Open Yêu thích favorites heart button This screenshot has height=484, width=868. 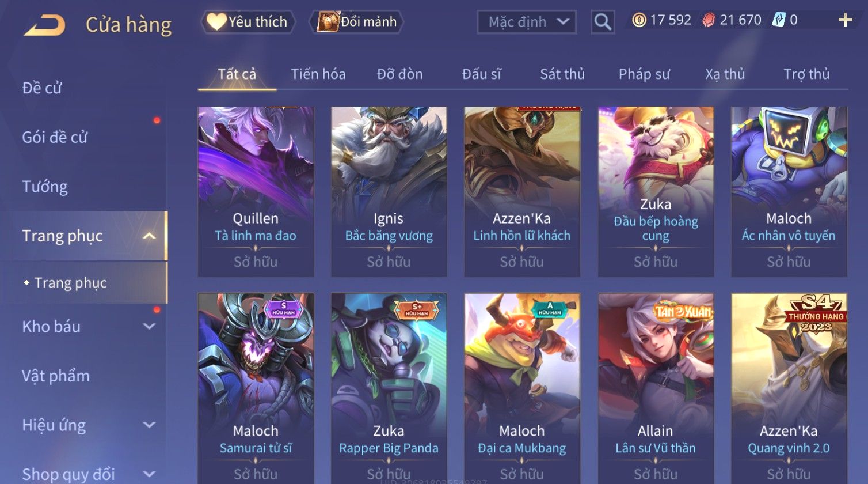(248, 22)
